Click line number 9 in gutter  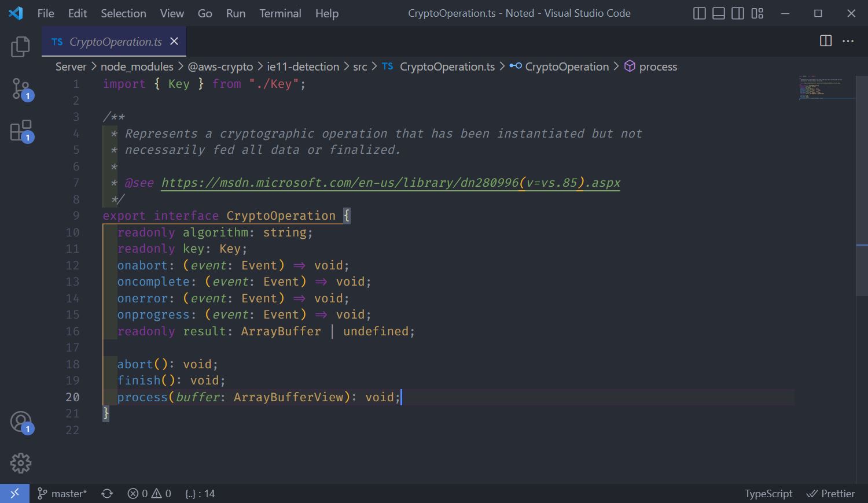click(76, 216)
